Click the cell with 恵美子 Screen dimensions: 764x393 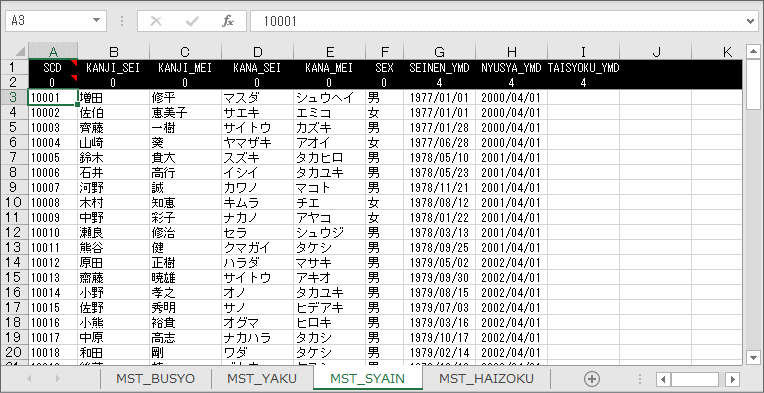(185, 112)
